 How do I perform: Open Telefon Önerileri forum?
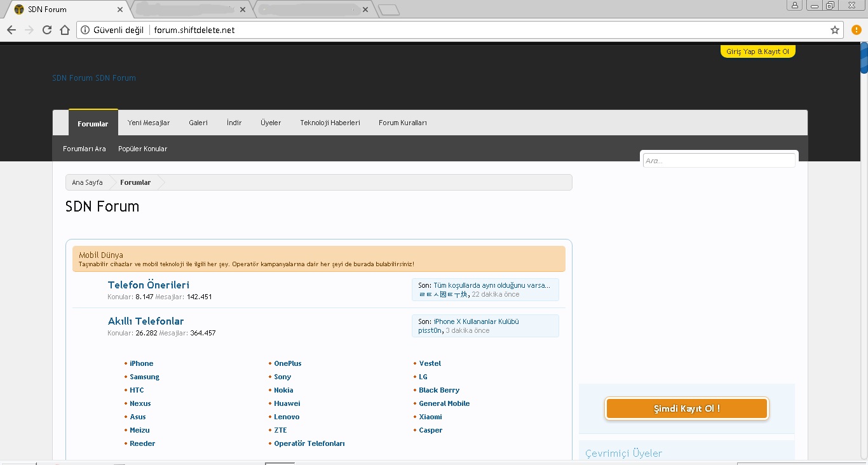(149, 285)
